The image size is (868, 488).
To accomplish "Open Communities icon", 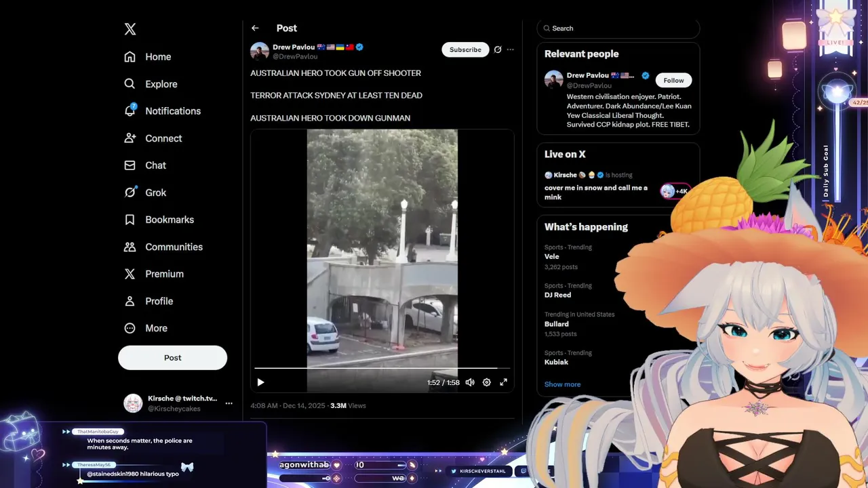I will click(x=130, y=247).
